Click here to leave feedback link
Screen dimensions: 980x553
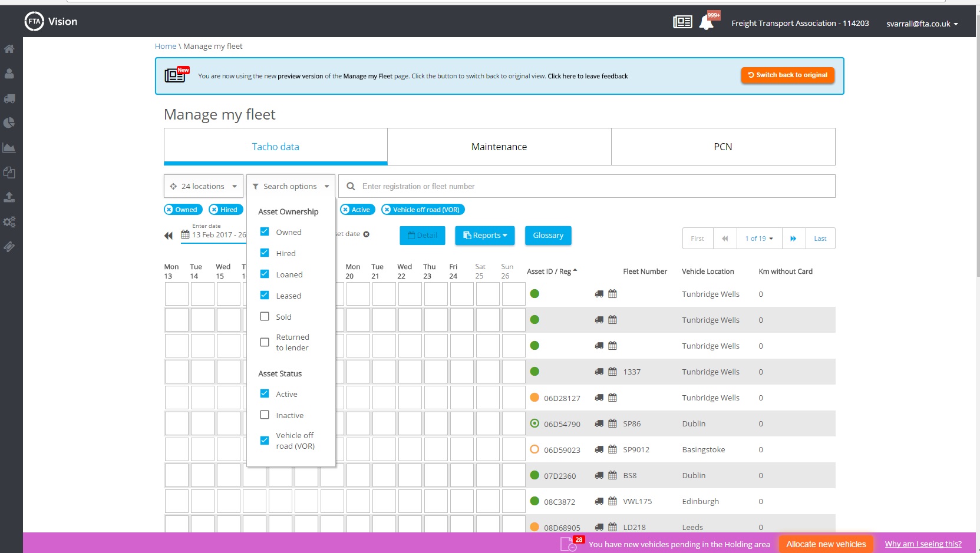point(588,76)
